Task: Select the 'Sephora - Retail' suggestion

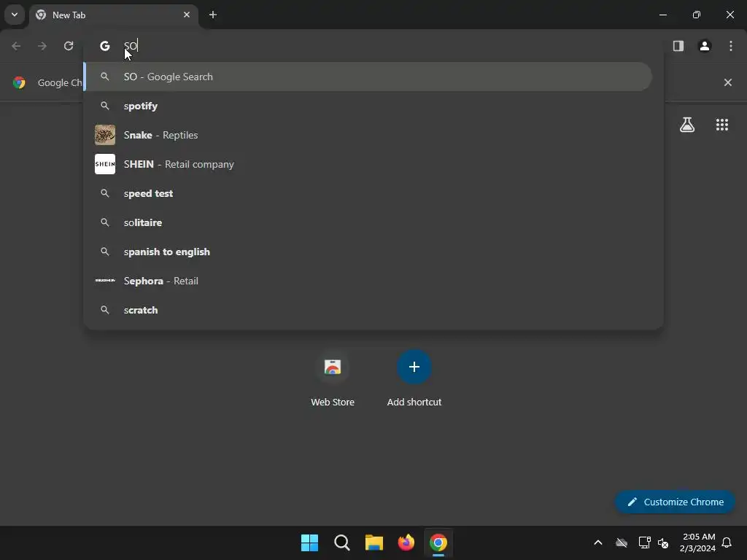Action: tap(373, 281)
